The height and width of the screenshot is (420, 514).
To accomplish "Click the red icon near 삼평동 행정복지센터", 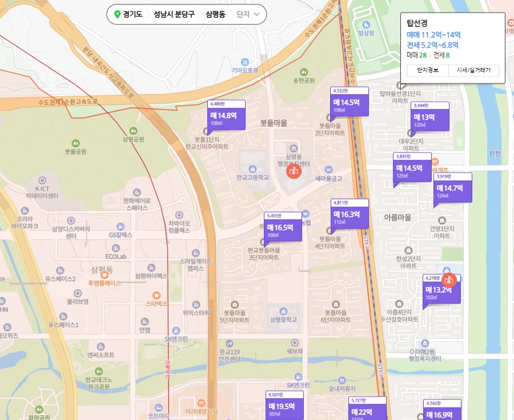I will tap(294, 171).
